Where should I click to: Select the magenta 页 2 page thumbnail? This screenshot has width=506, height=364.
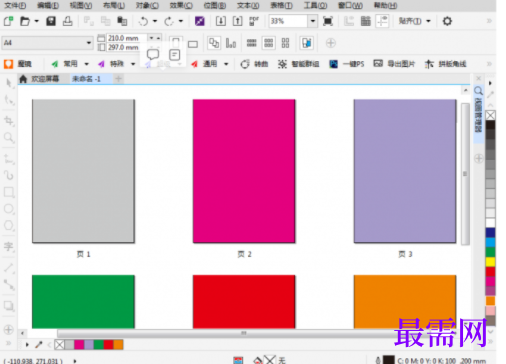pyautogui.click(x=244, y=171)
